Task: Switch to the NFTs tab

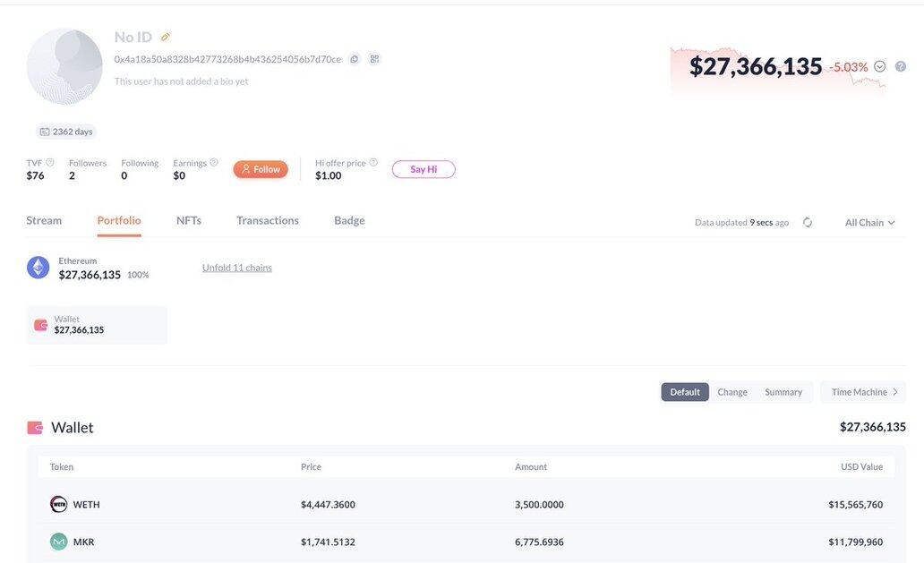Action: [x=189, y=220]
